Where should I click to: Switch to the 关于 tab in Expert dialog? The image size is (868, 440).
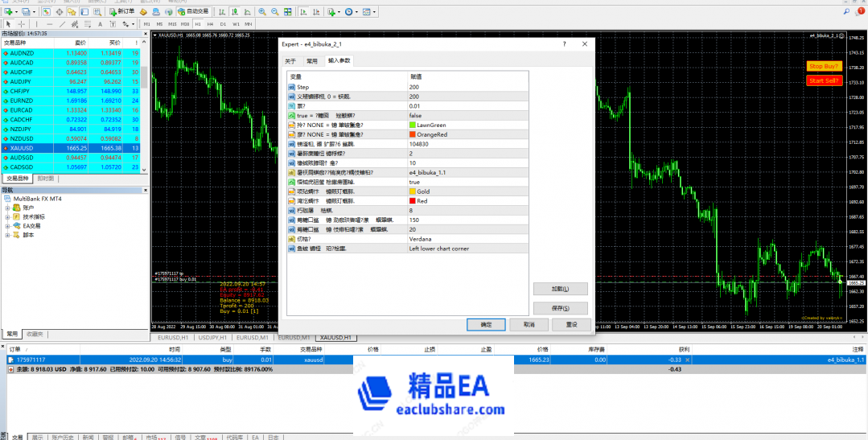[x=290, y=61]
